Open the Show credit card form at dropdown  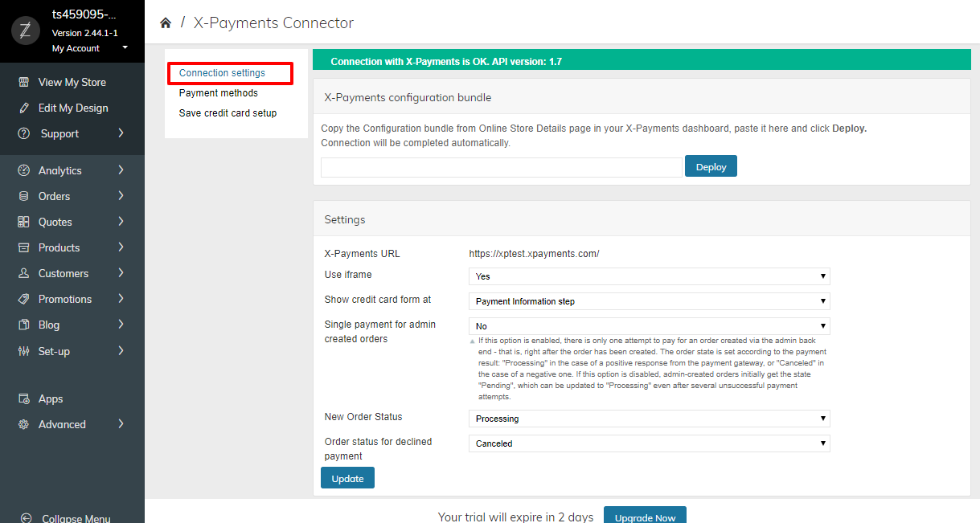pos(649,301)
